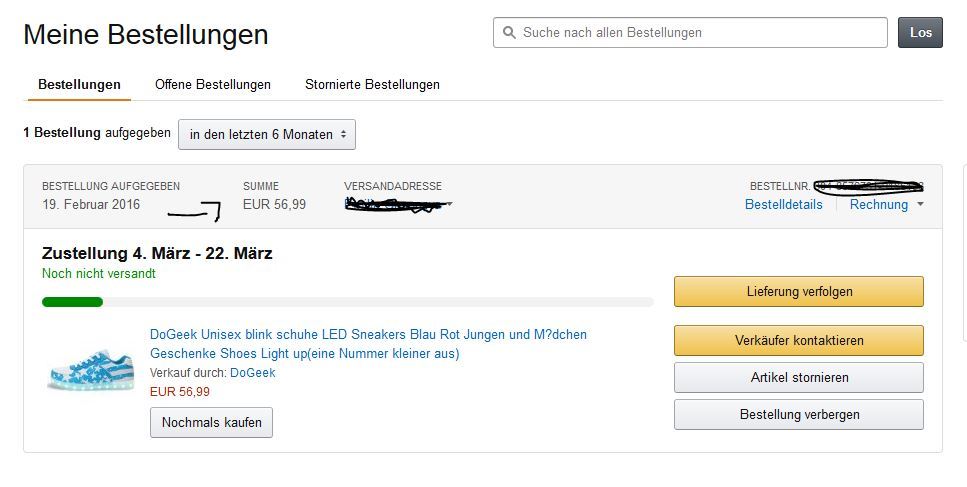Open the Bestelldetails link
Image resolution: width=967 pixels, height=487 pixels.
click(783, 205)
